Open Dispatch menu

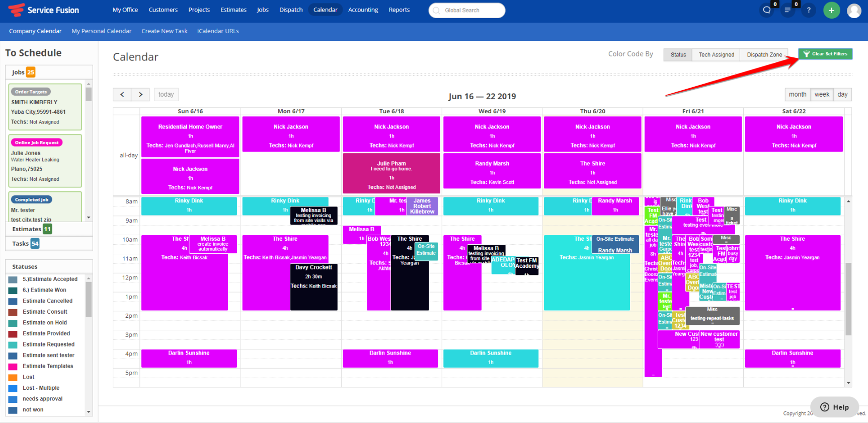click(x=291, y=10)
